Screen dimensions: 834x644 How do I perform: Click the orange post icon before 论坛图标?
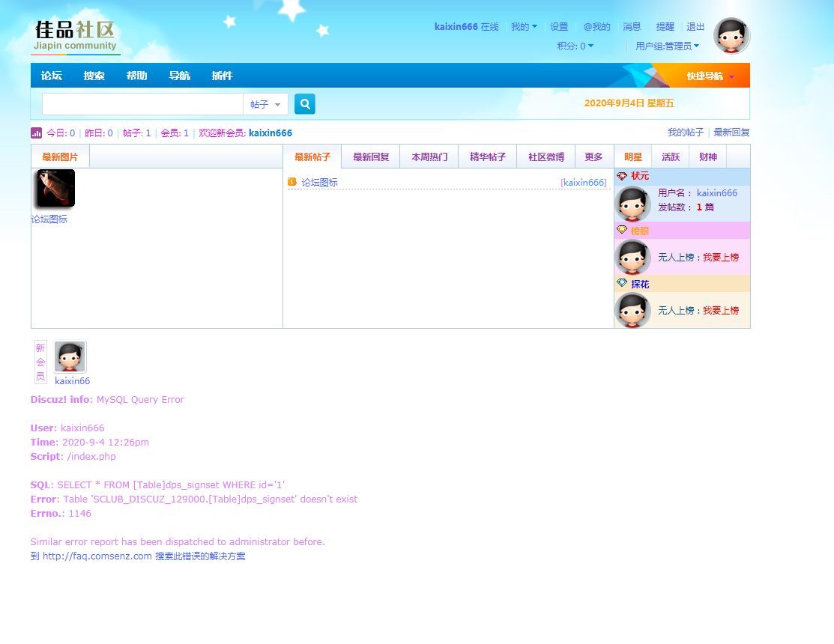[292, 182]
